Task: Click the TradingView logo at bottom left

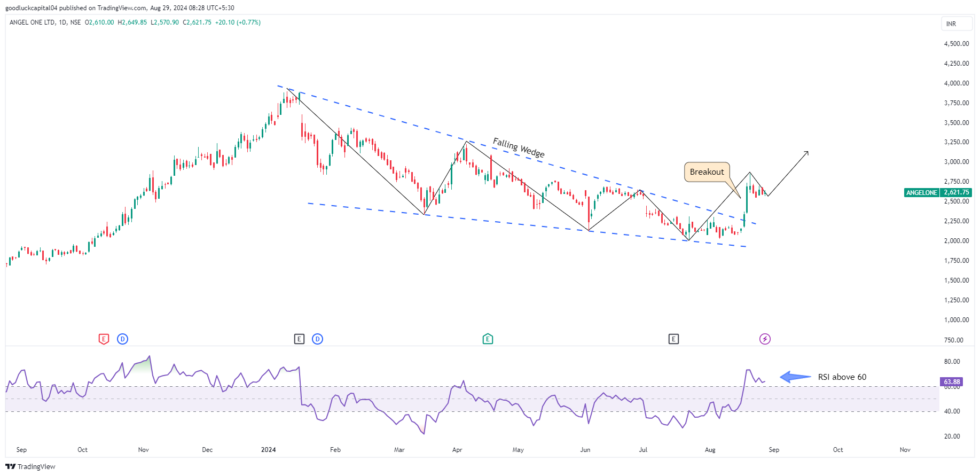Action: (30, 466)
